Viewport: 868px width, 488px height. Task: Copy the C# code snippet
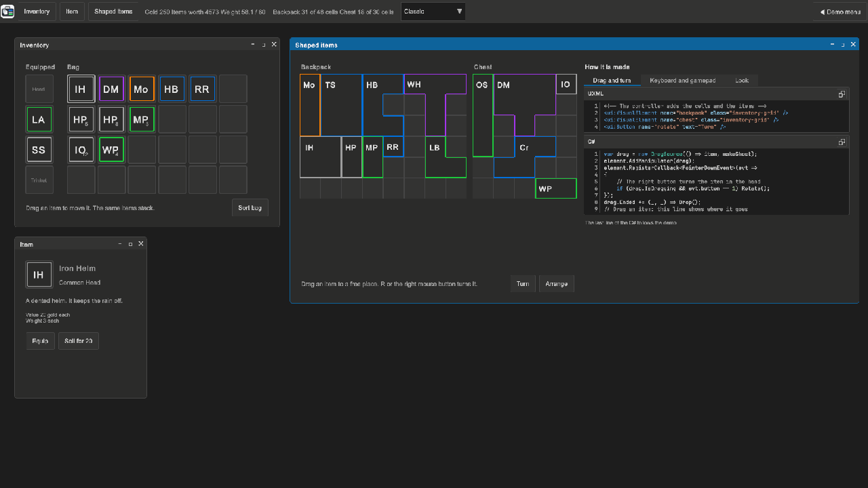842,142
